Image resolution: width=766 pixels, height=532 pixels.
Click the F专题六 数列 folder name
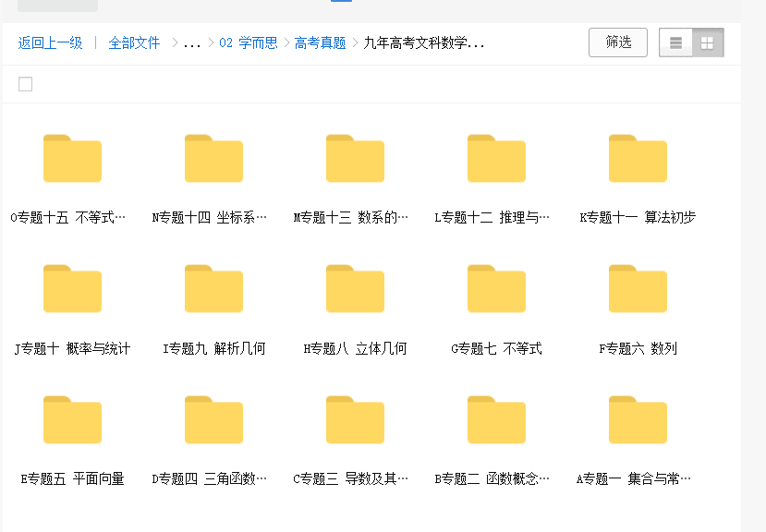tap(638, 349)
